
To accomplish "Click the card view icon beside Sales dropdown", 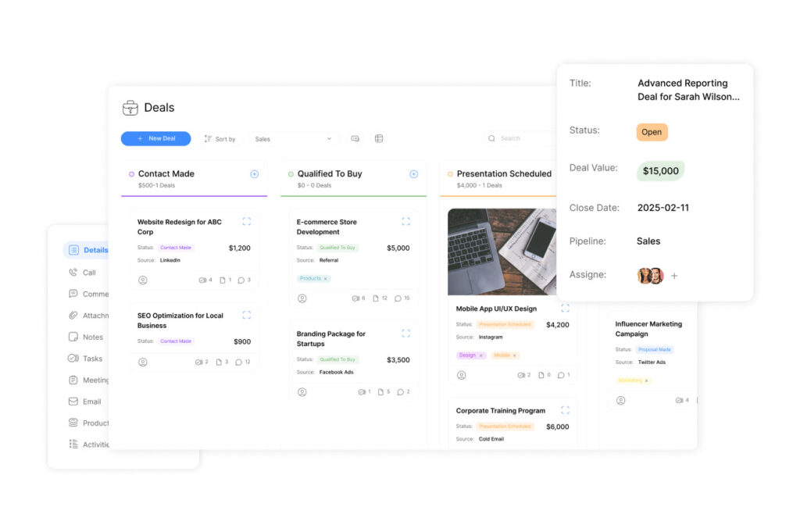I will click(x=355, y=139).
